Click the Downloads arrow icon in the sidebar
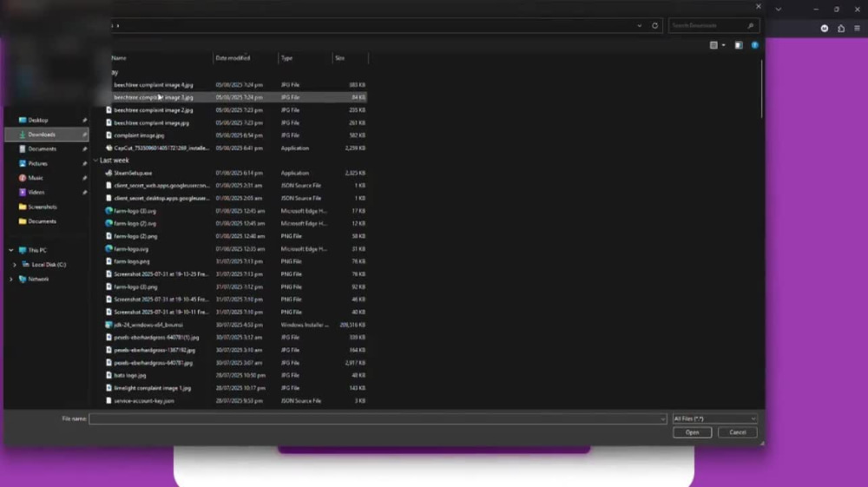Viewport: 868px width, 487px height. 23,135
